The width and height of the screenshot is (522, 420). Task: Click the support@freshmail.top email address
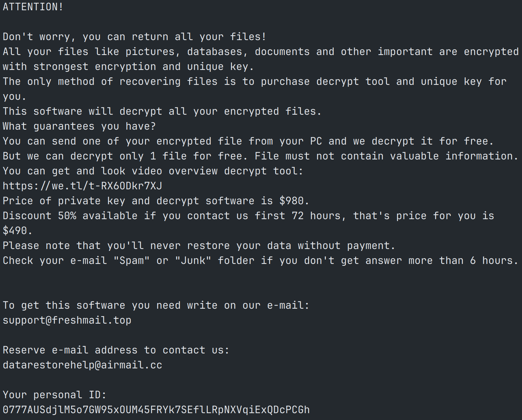coord(67,320)
